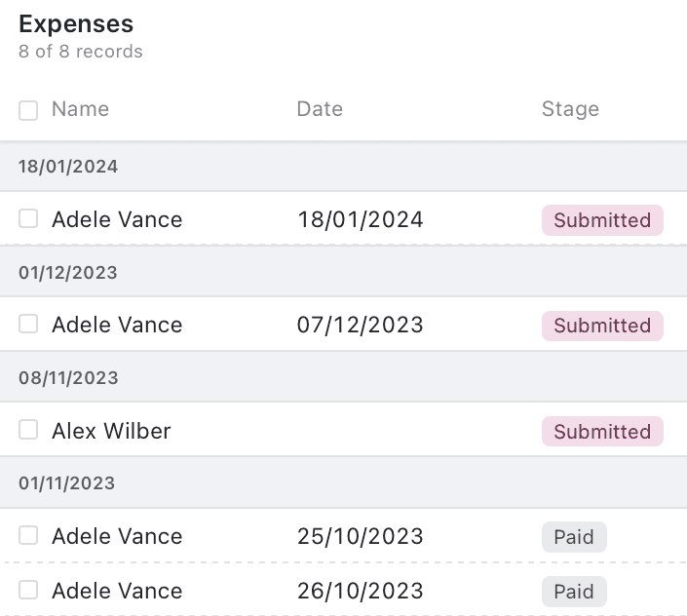The height and width of the screenshot is (616, 687).
Task: Collapse the 01/11/2023 group header
Action: point(68,483)
